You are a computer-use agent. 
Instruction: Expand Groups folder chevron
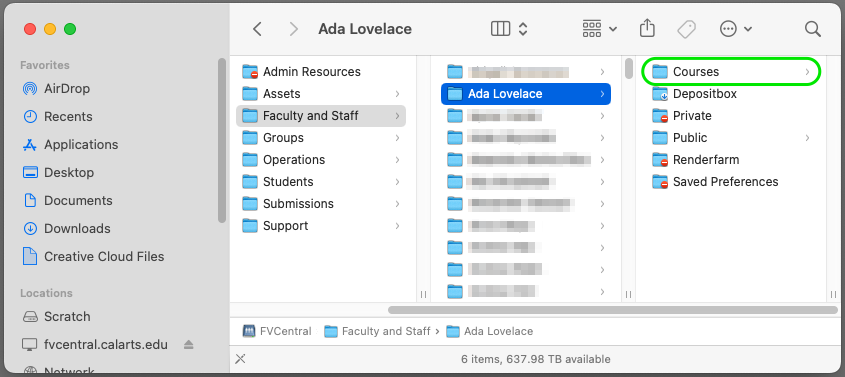pos(397,138)
